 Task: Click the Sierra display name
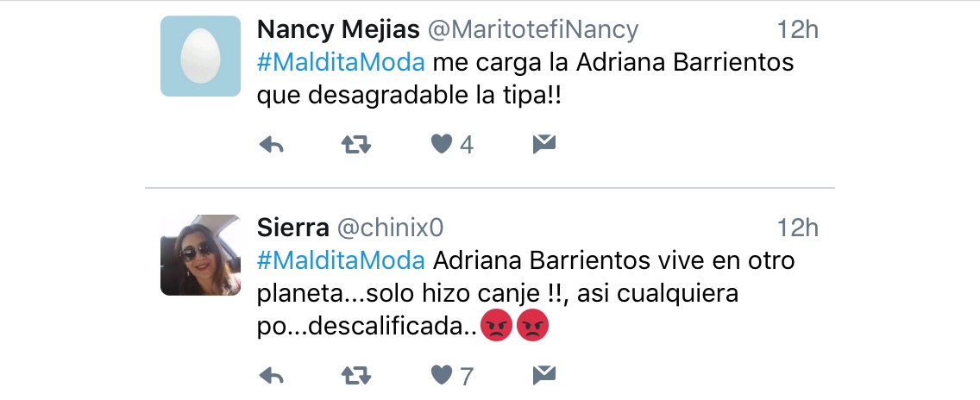click(292, 228)
